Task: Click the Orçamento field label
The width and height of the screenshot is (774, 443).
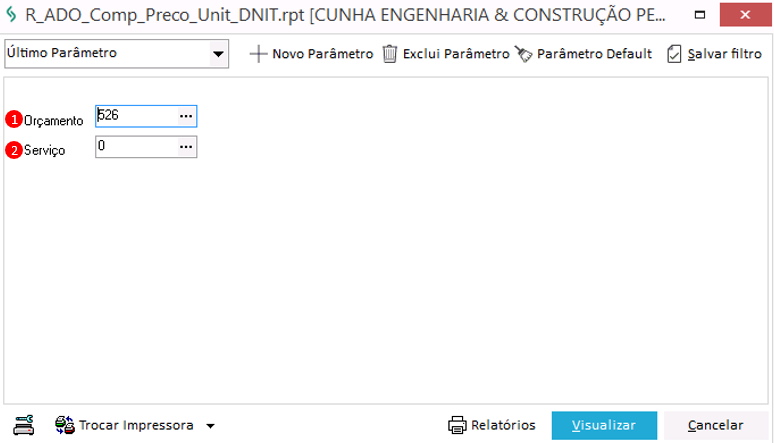Action: (54, 121)
